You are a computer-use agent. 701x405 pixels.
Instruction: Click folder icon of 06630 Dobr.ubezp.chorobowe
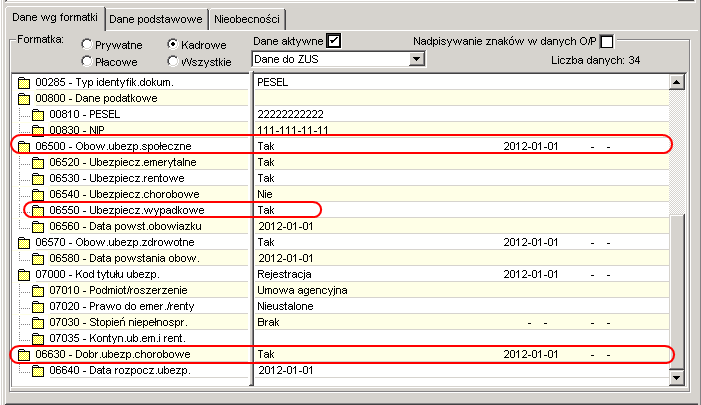24,354
